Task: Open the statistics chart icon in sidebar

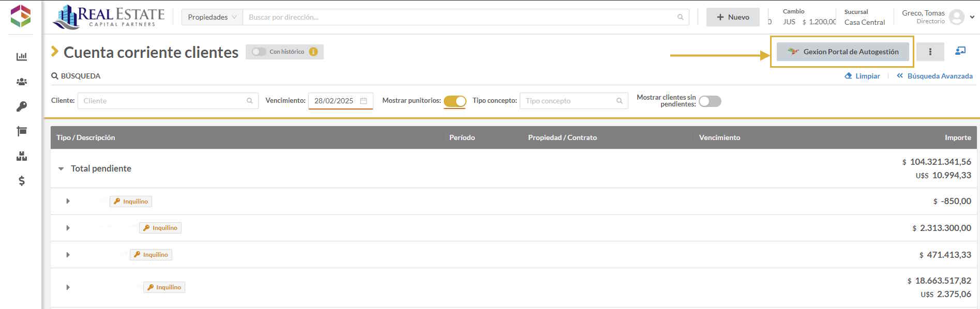Action: (22, 57)
